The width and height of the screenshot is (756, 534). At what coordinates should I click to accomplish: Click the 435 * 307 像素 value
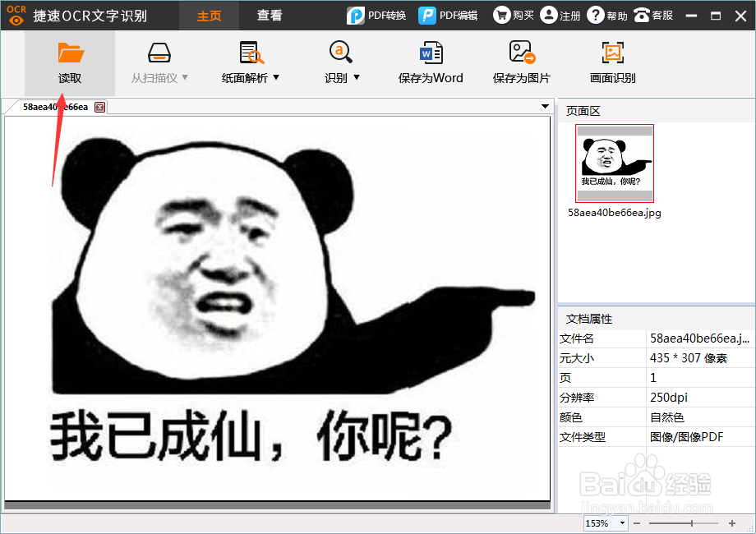(688, 358)
